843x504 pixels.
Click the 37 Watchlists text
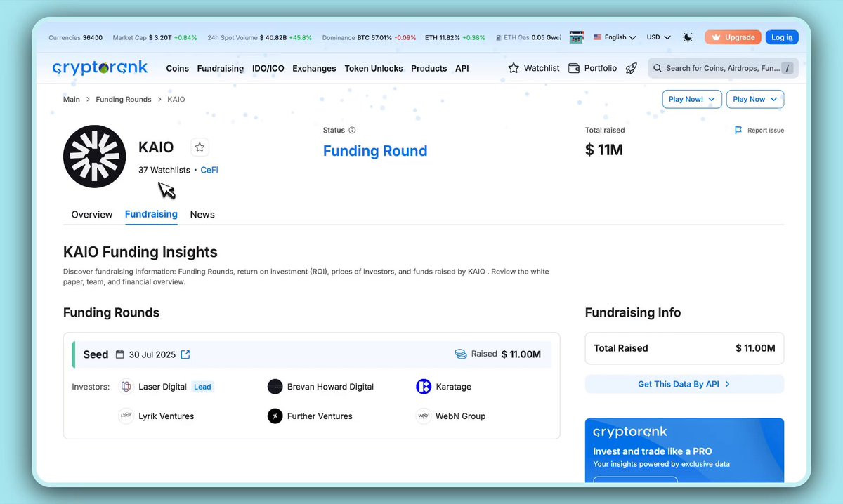(x=164, y=170)
